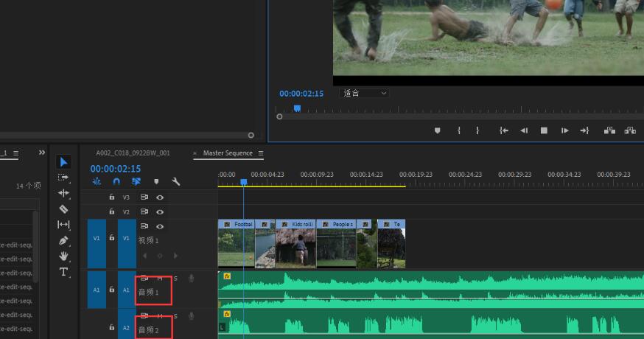Toggle sync lock on V2 track

pos(144,212)
